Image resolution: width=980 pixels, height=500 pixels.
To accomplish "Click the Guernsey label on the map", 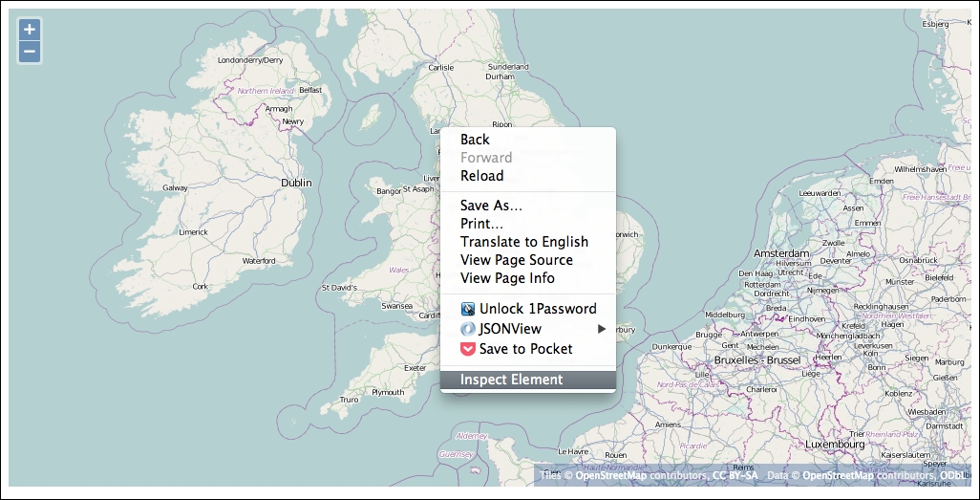I will tap(457, 455).
